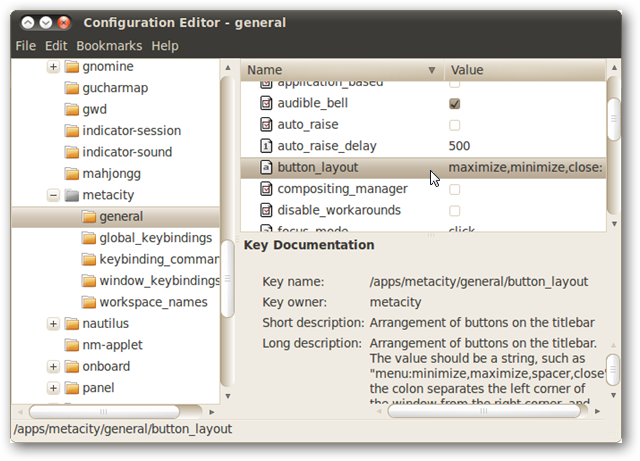Collapse the metacity tree node

coord(53,195)
